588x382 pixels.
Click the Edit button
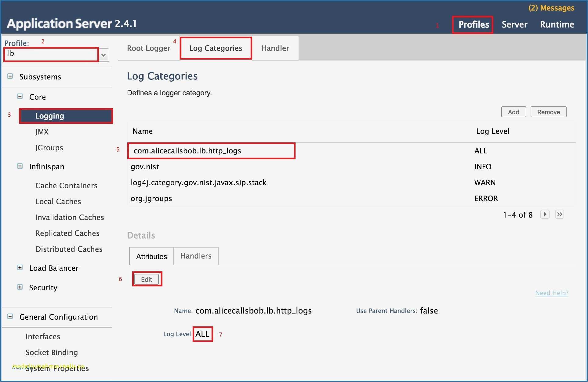click(x=147, y=279)
